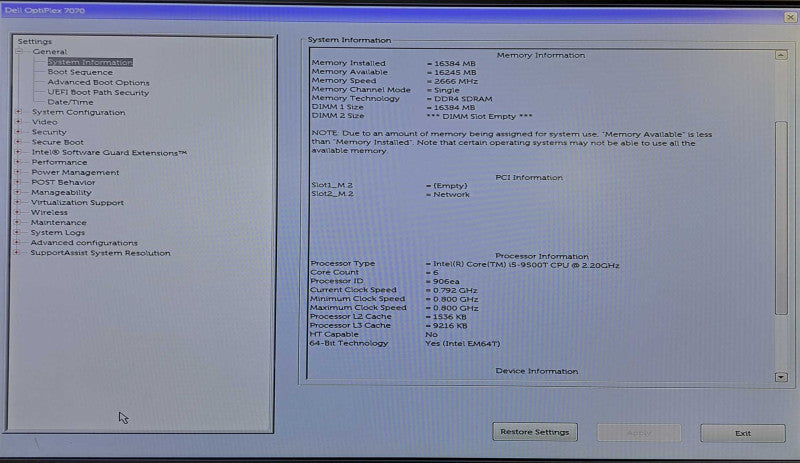This screenshot has height=463, width=800.
Task: Select the Virtualization Support label
Action: [x=77, y=202]
